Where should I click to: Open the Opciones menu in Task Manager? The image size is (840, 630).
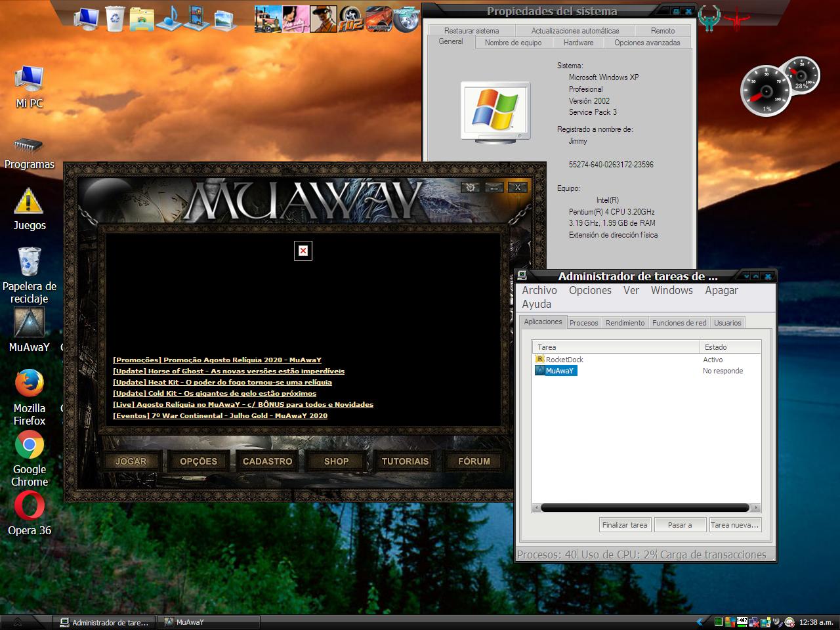click(590, 290)
